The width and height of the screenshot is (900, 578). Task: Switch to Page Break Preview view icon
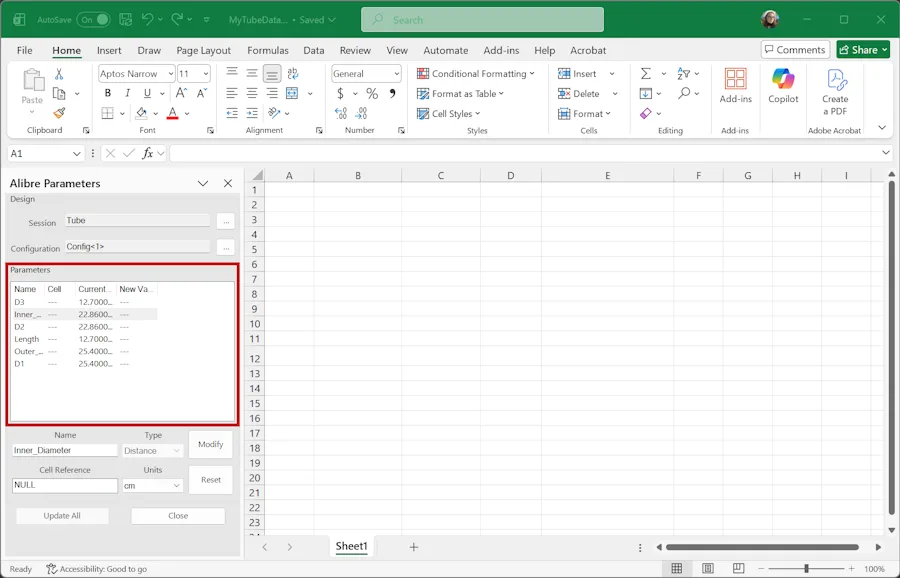point(738,568)
